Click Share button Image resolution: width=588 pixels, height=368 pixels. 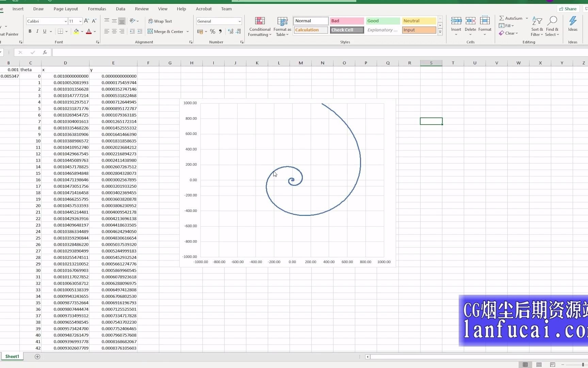[x=568, y=9]
